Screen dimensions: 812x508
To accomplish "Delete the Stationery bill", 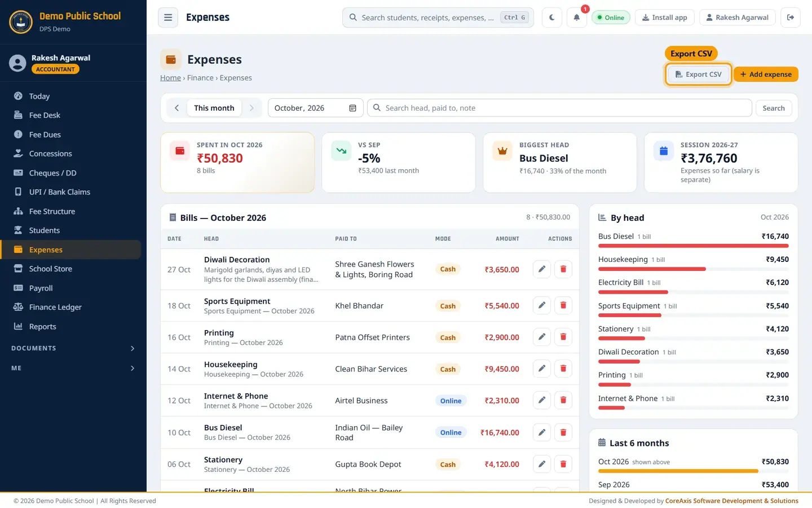I will (563, 464).
